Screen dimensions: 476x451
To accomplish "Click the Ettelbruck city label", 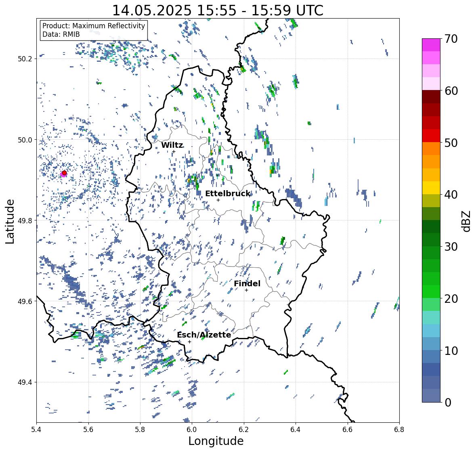I will click(228, 193).
